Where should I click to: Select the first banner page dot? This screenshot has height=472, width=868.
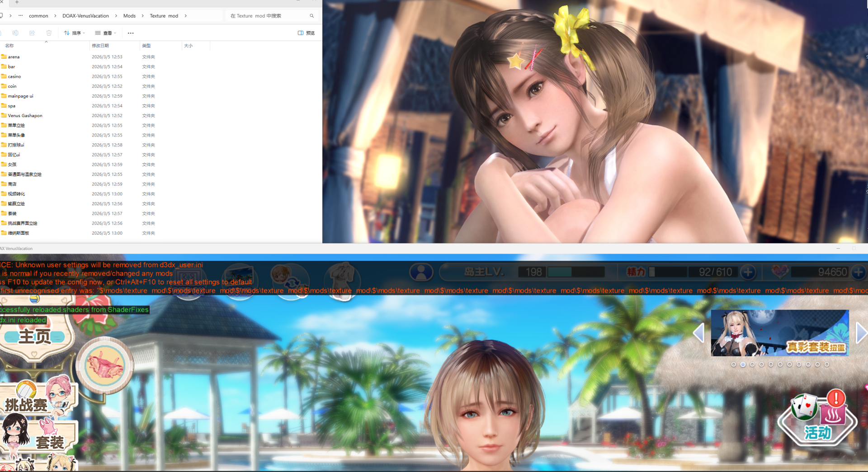click(x=734, y=364)
